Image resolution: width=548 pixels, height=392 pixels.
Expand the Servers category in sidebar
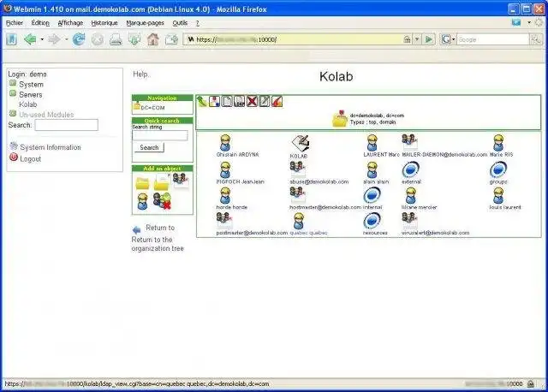coord(13,93)
